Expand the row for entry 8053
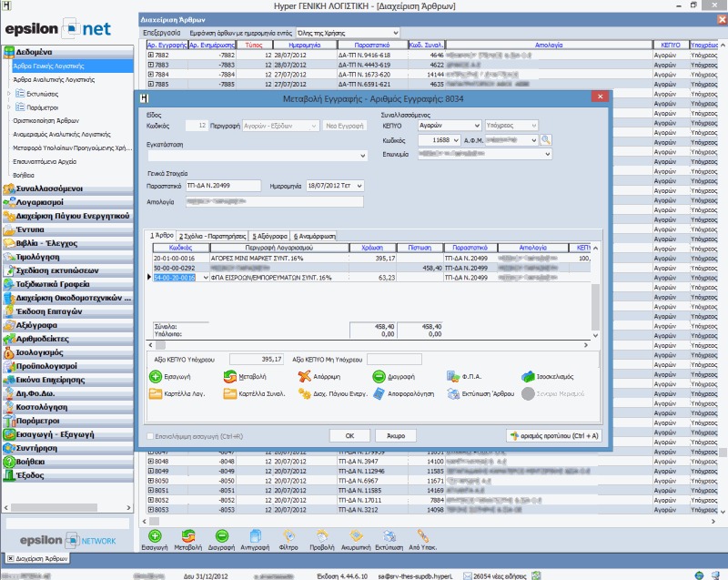Viewport: 728px width, 580px height. click(x=151, y=508)
